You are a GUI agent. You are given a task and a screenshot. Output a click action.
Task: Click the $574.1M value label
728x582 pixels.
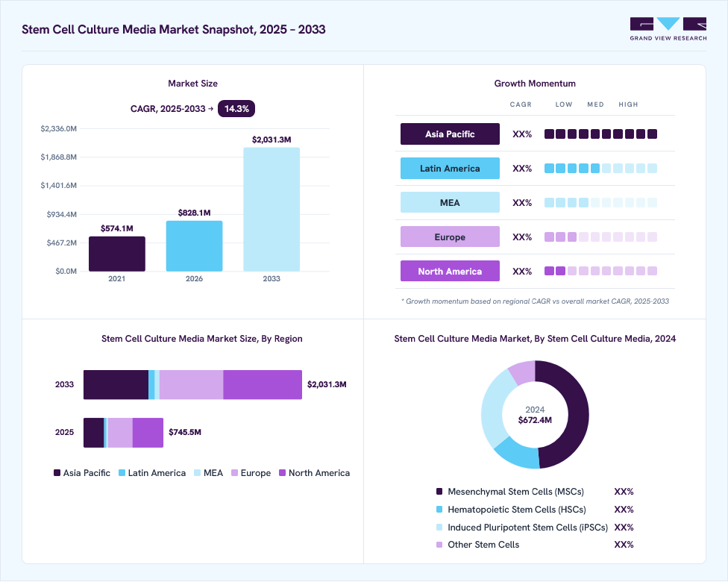(117, 228)
